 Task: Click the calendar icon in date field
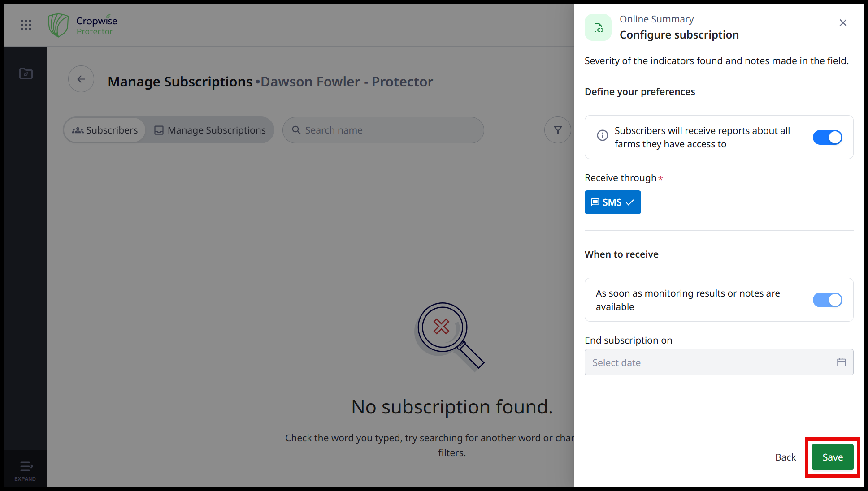(841, 362)
